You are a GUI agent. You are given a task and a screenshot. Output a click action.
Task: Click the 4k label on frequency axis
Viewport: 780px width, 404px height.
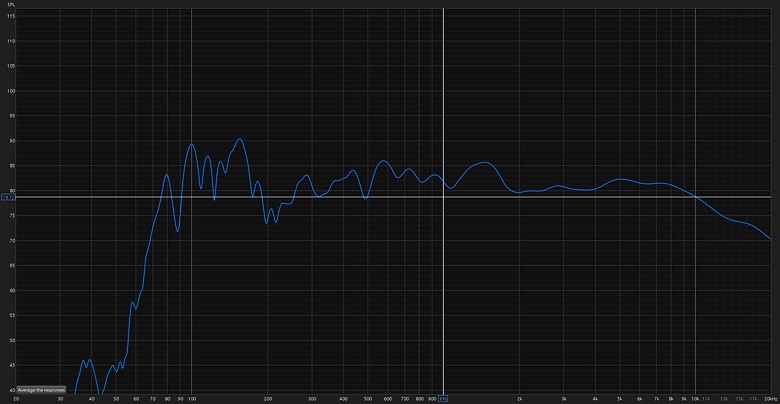[595, 399]
